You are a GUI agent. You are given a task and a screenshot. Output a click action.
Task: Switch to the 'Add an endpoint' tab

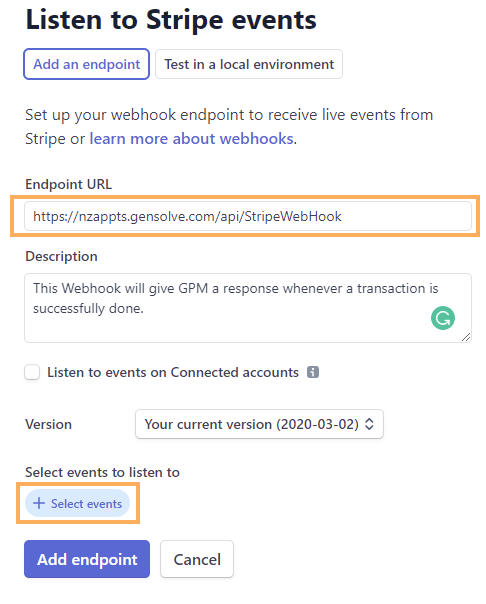pos(87,64)
